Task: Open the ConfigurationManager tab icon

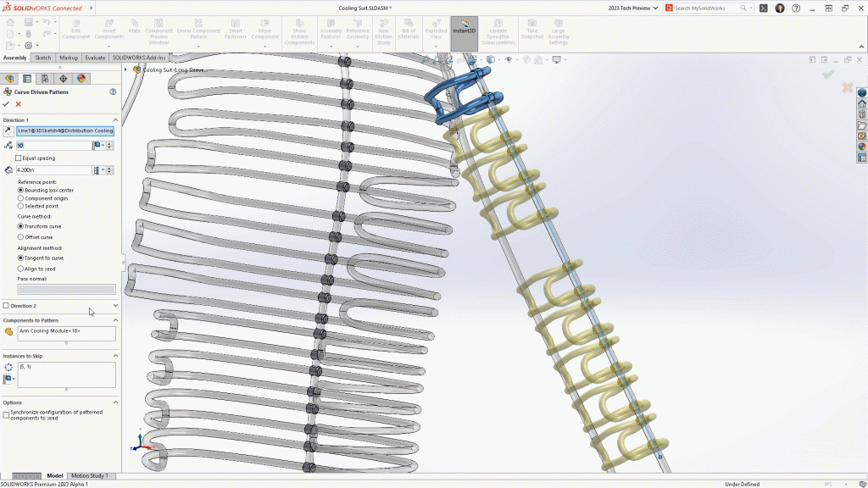Action: click(45, 79)
